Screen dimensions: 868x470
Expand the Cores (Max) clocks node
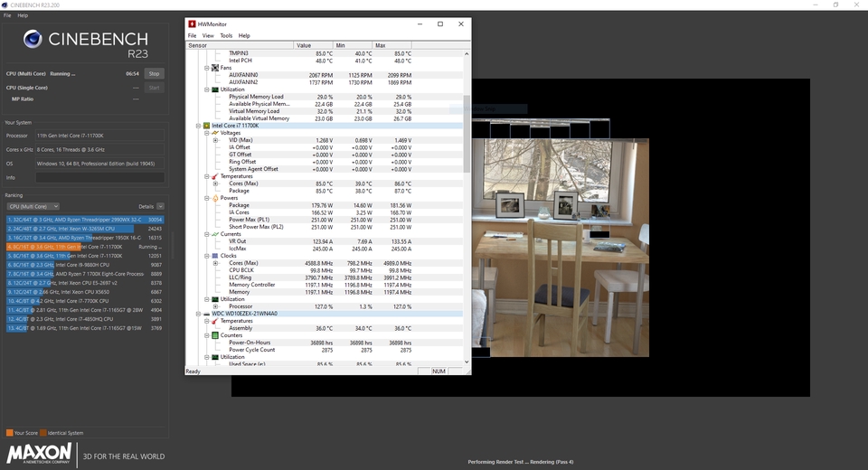pos(216,263)
